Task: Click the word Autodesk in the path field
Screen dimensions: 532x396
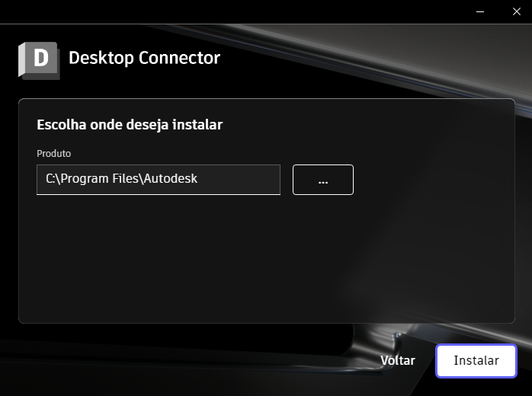Action: click(170, 179)
